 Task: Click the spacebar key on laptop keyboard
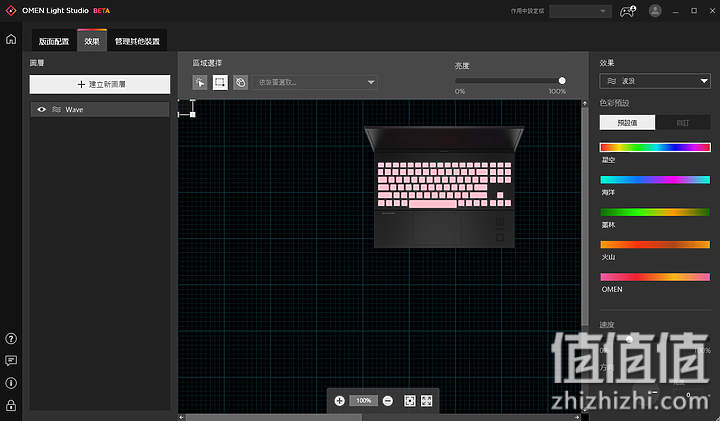pos(433,203)
